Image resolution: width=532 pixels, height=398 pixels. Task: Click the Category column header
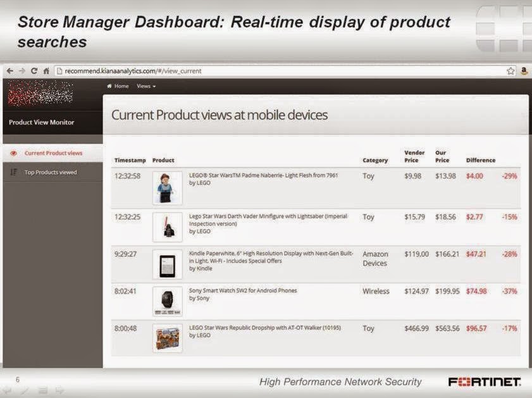coord(375,160)
